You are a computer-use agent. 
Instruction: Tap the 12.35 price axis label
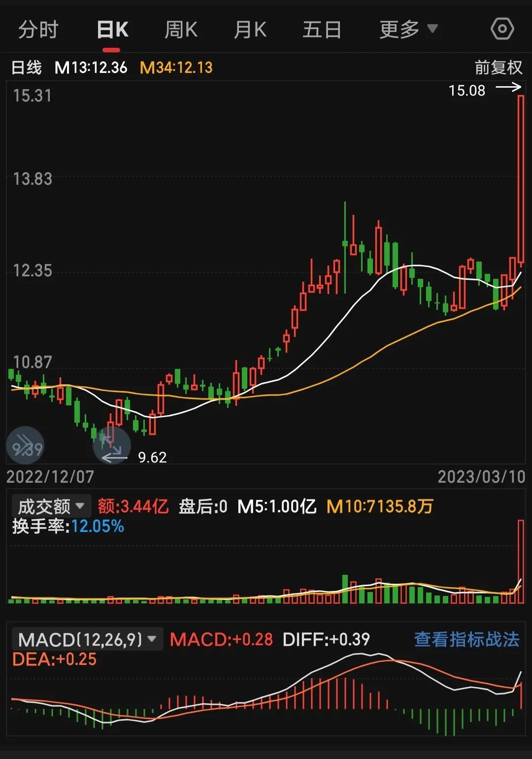click(x=32, y=270)
